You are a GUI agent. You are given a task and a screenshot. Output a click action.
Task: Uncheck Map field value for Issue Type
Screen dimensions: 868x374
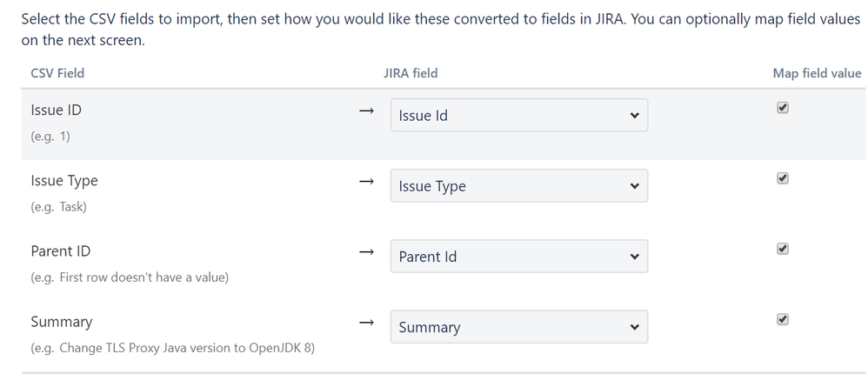pyautogui.click(x=783, y=178)
